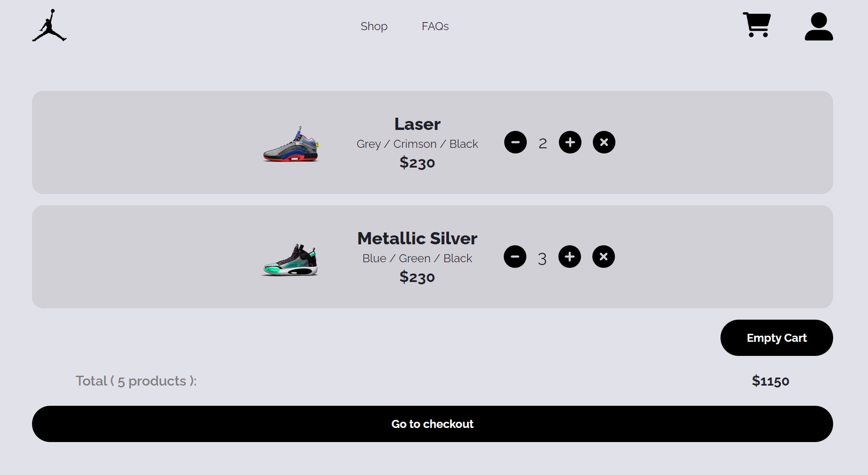
Task: Click the Jumpman logo in header
Action: (49, 25)
